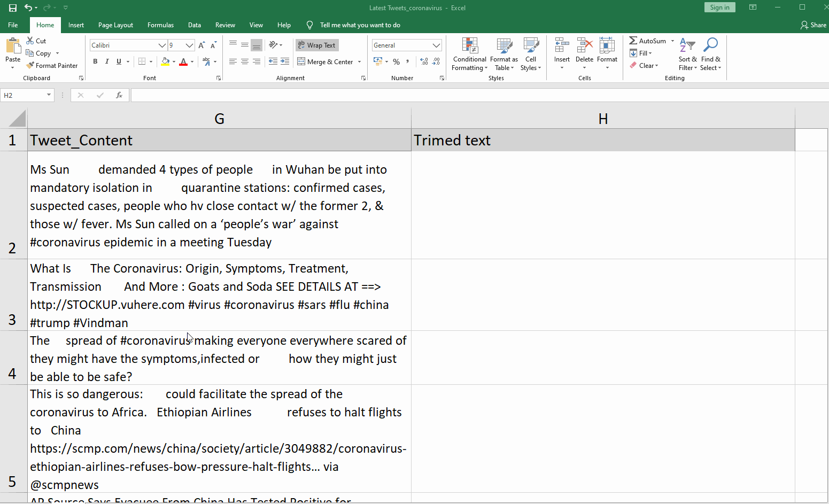
Task: Middle-align the cell contents
Action: pos(245,44)
